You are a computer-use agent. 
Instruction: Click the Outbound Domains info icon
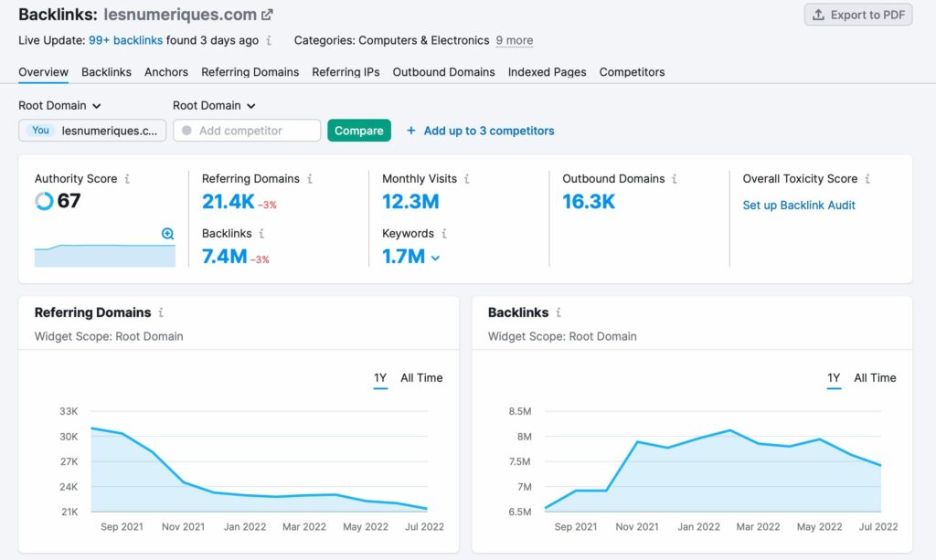pos(675,178)
